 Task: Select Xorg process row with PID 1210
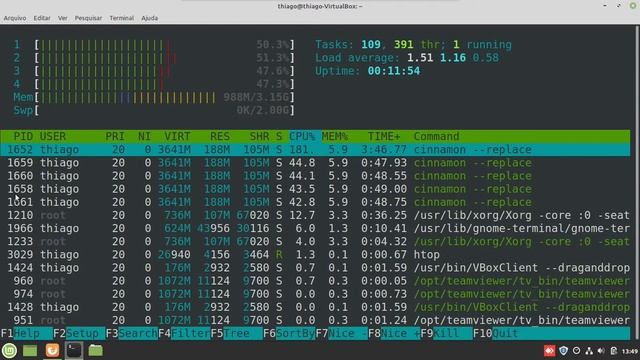click(315, 215)
